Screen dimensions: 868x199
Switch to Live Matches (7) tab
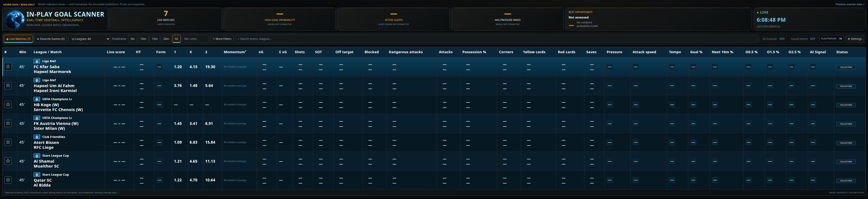coord(18,39)
